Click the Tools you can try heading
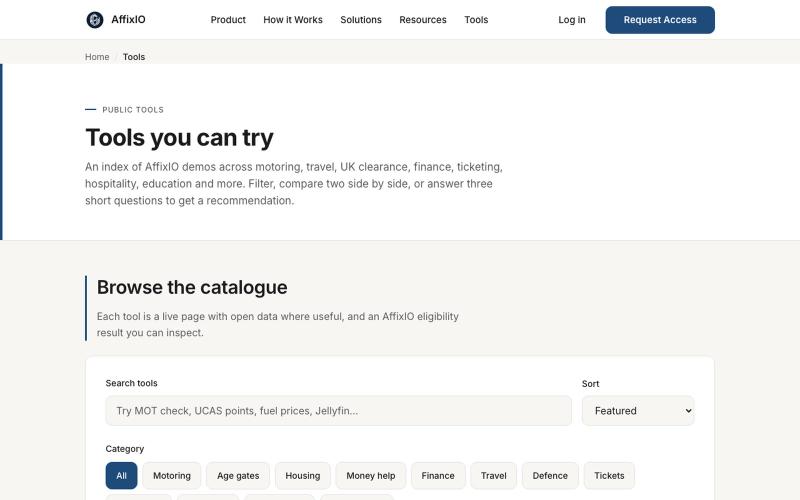The height and width of the screenshot is (500, 800). pos(179,138)
